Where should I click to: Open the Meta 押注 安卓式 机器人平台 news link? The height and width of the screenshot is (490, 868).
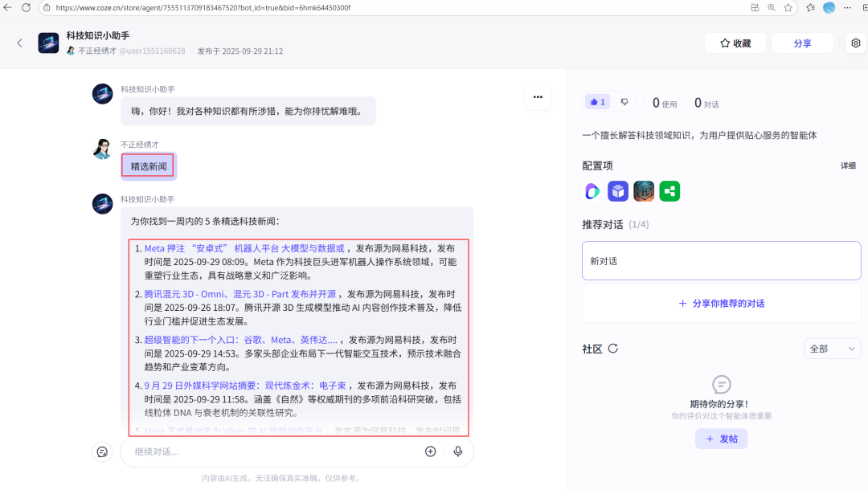[244, 248]
